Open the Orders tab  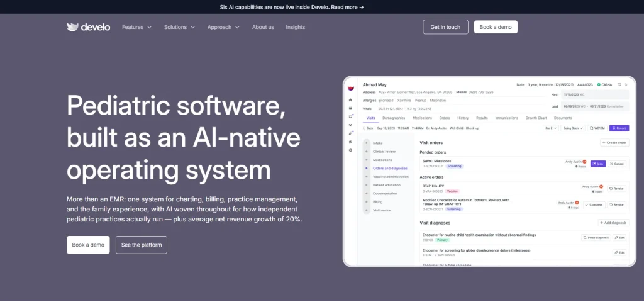pos(445,118)
